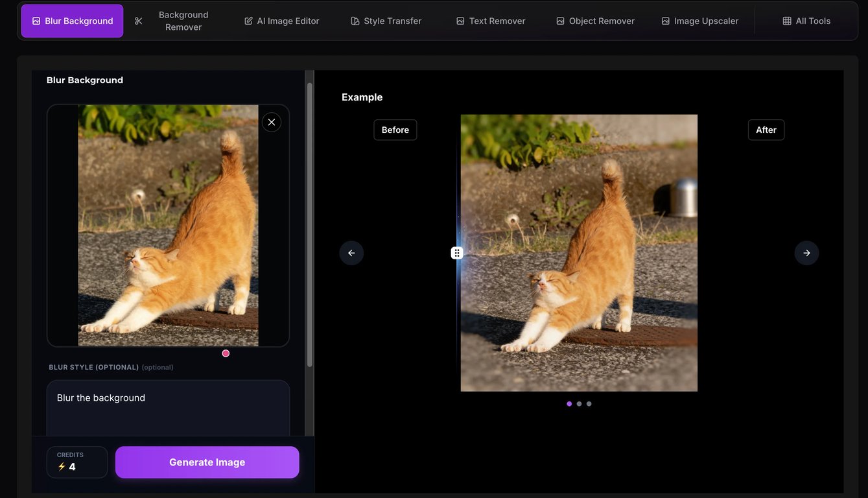The image size is (868, 498).
Task: Switch to the Image Upscaler tab
Action: click(x=699, y=21)
